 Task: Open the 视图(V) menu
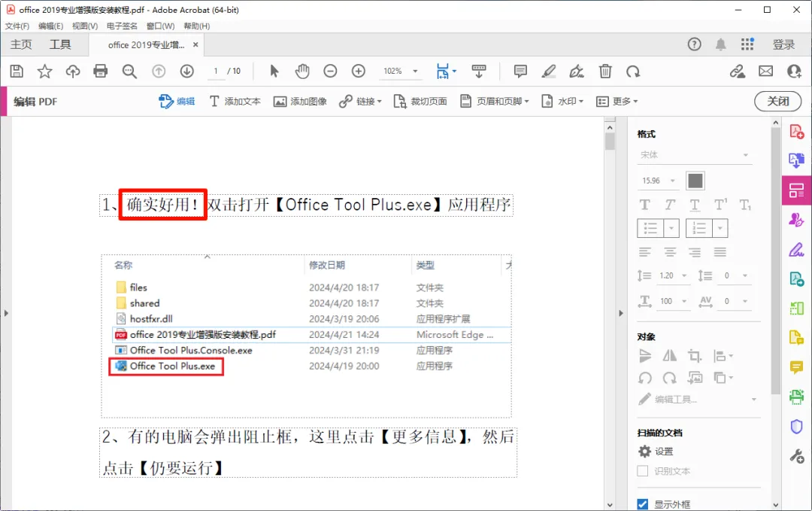point(85,26)
